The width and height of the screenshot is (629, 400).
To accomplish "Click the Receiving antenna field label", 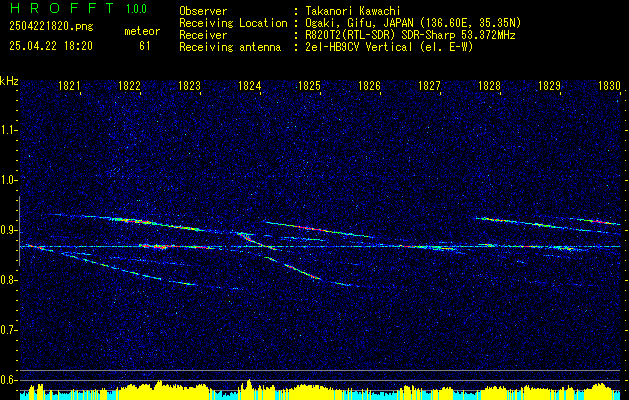I will 230,47.
